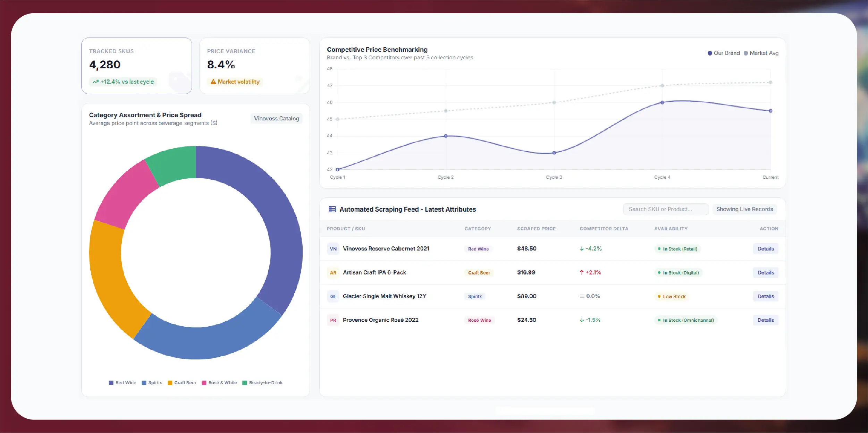This screenshot has height=433, width=868.
Task: Open Details for Vinovoss Reserve Cabernet 2021
Action: (x=766, y=249)
